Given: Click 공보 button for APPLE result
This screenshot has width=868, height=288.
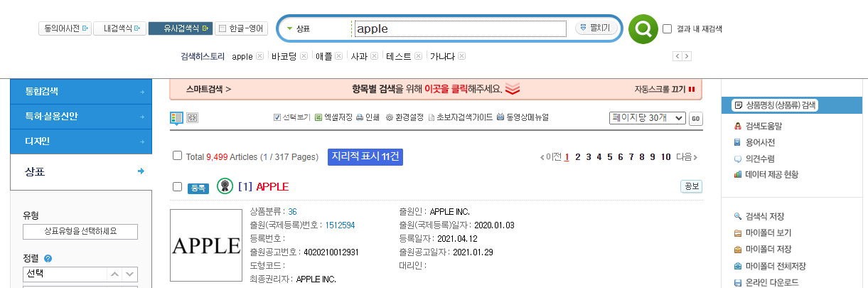Looking at the screenshot, I should [692, 186].
